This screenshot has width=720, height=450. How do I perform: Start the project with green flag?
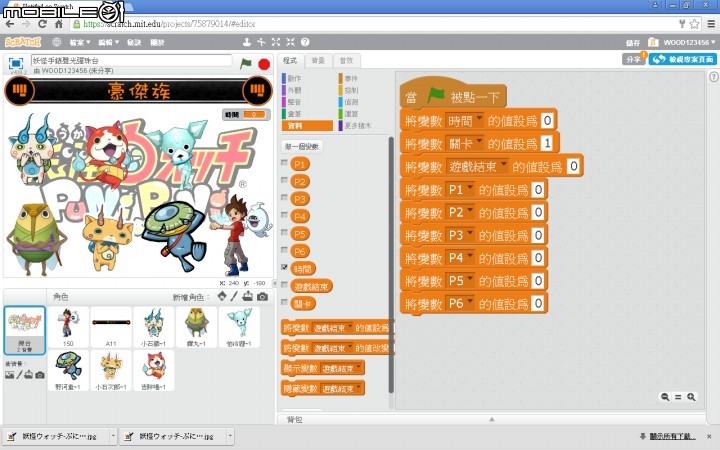click(246, 63)
